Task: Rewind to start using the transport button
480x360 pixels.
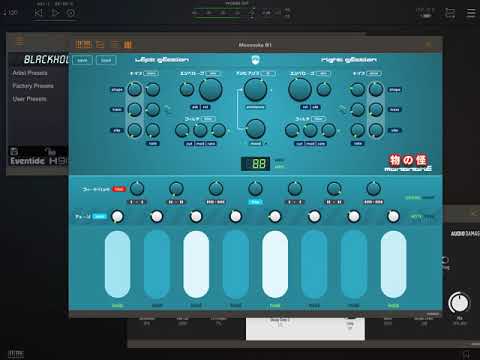Action: click(39, 13)
